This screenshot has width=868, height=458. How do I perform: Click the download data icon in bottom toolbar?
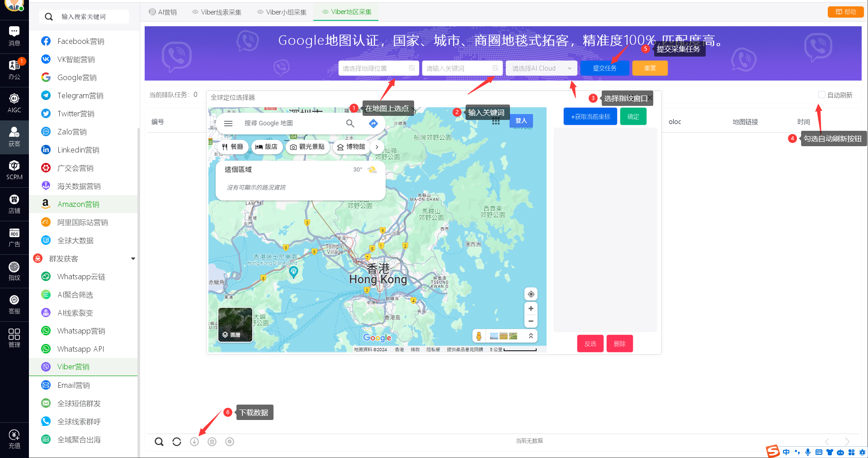click(194, 442)
